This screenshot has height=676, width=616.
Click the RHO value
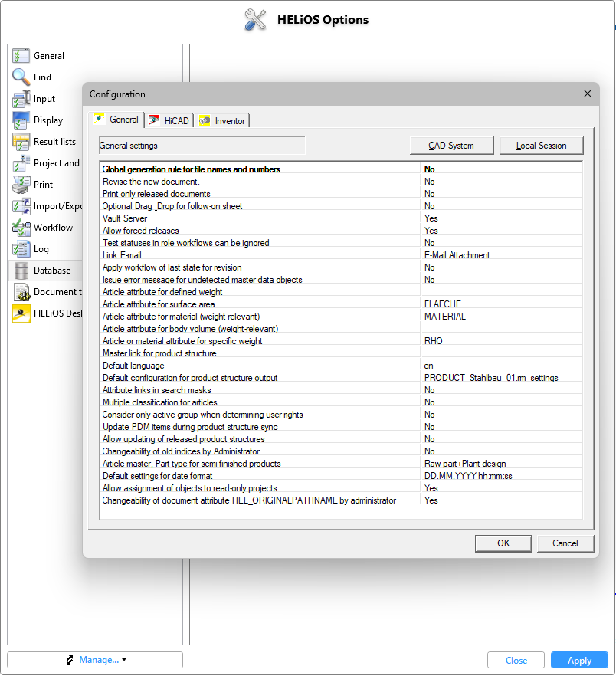(x=433, y=341)
